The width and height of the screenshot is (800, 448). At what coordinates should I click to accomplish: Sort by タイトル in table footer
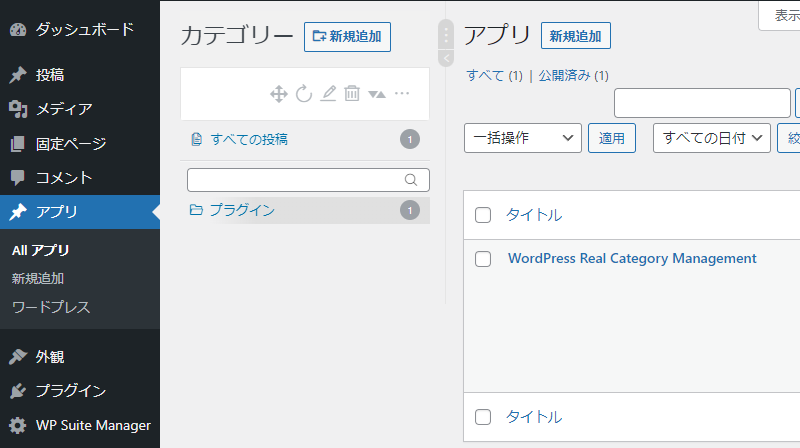(534, 417)
